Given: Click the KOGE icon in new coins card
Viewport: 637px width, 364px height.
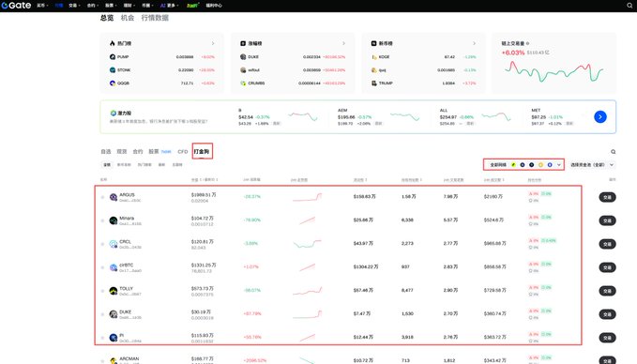Looking at the screenshot, I should (x=374, y=57).
